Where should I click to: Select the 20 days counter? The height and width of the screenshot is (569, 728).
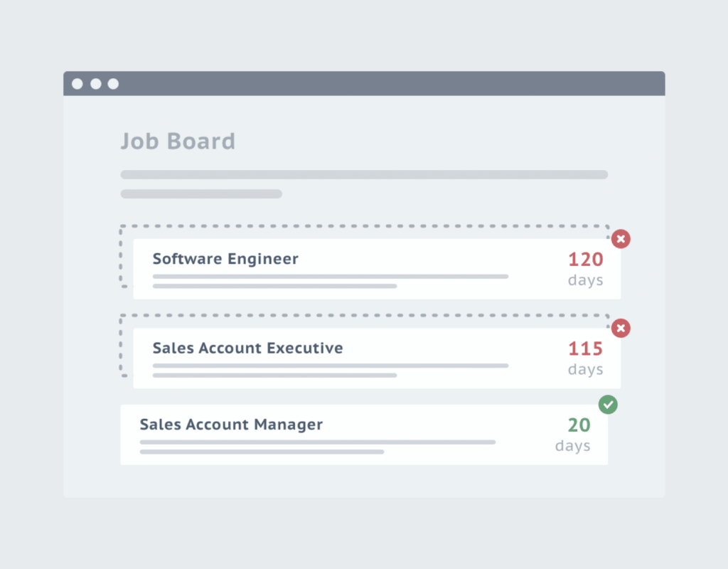(573, 435)
